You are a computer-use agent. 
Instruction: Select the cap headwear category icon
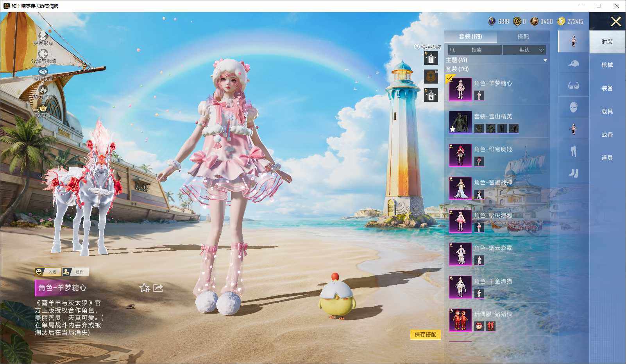point(573,63)
